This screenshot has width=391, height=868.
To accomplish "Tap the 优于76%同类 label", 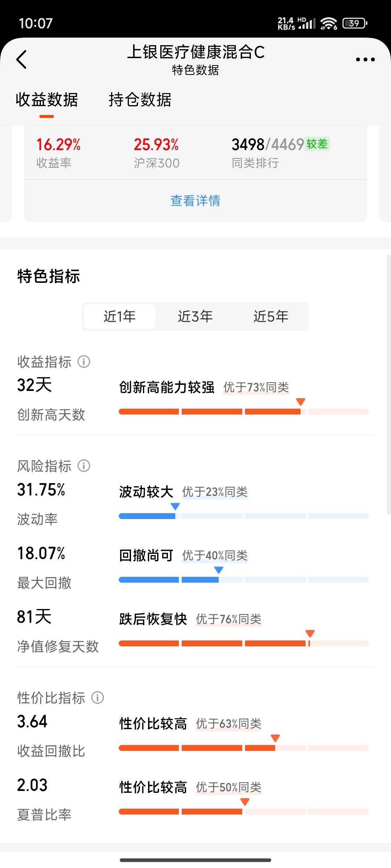I will click(x=228, y=619).
